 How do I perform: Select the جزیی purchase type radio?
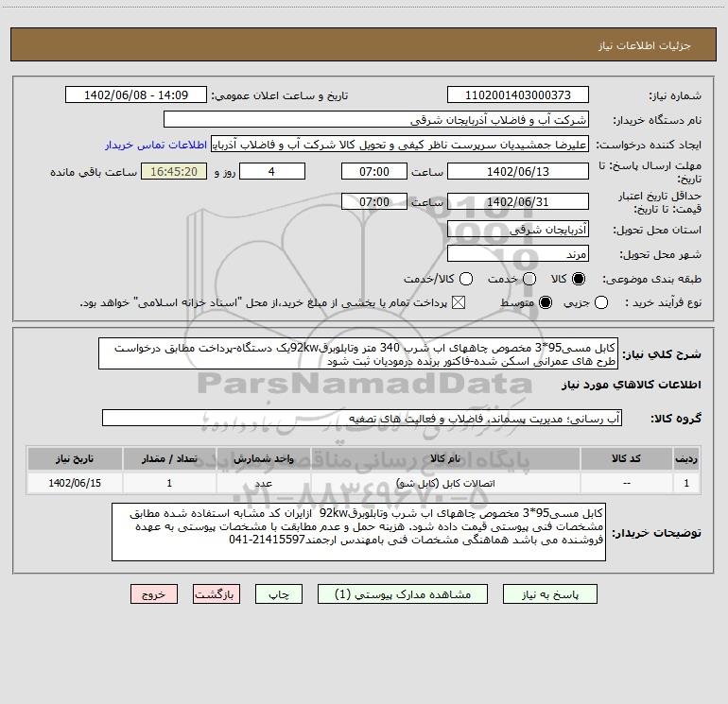point(600,302)
